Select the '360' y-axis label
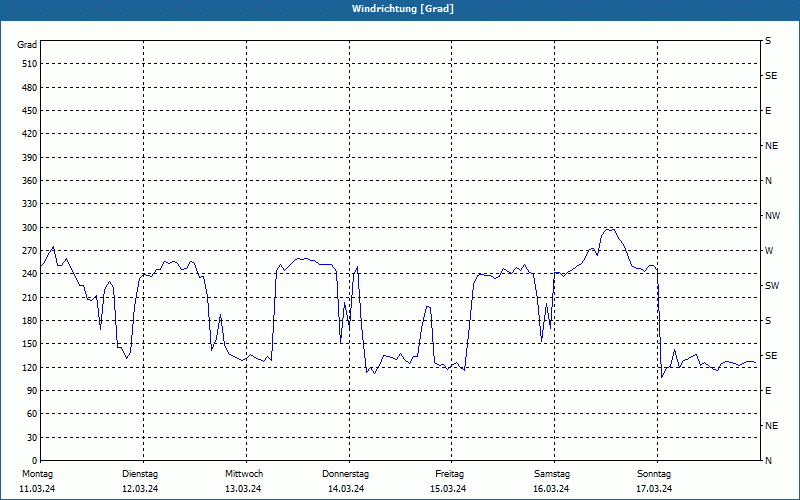 [x=30, y=181]
